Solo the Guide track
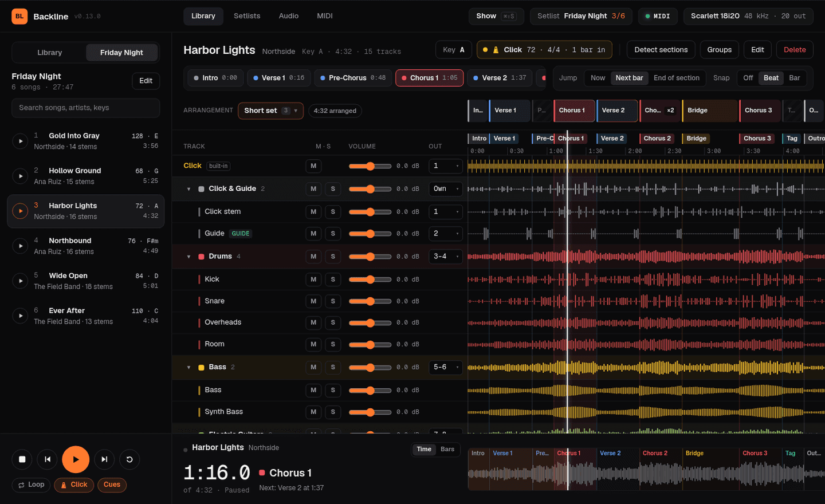 pyautogui.click(x=333, y=234)
